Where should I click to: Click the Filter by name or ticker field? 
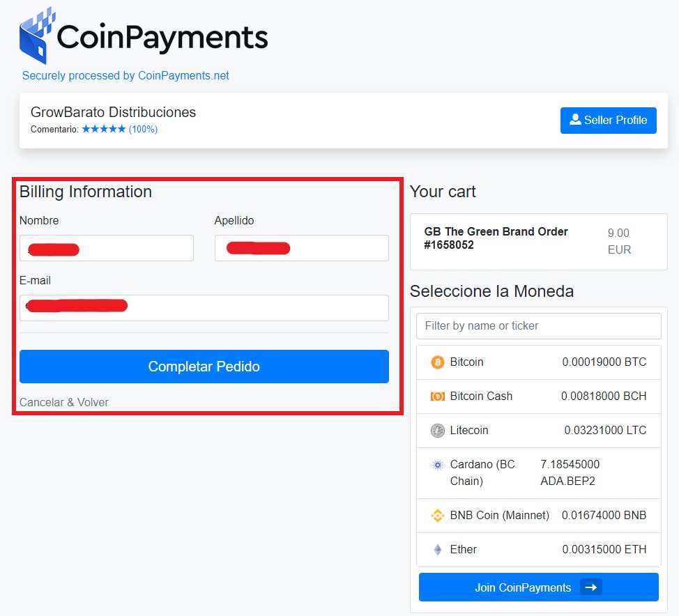pos(538,325)
